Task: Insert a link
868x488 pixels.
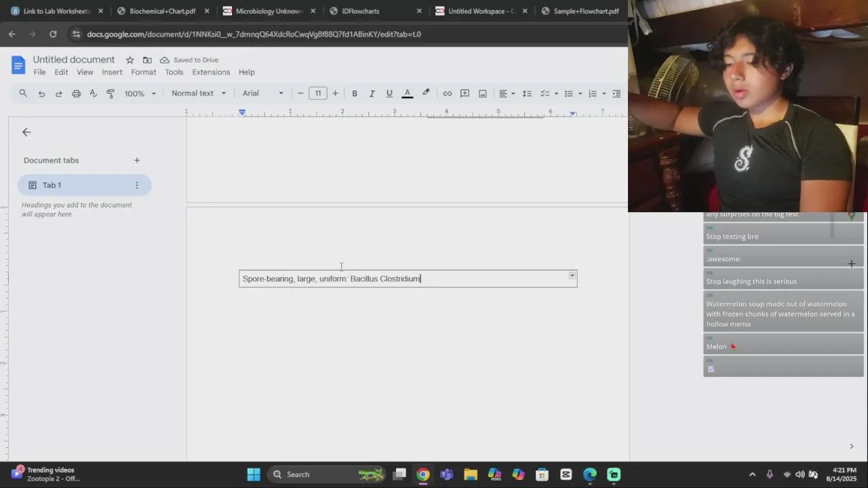Action: 448,94
